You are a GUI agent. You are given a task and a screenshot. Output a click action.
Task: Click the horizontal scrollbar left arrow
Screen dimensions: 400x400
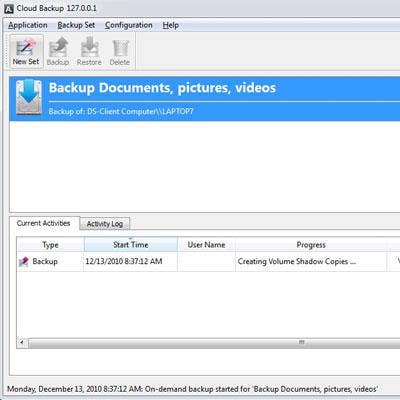pos(22,343)
